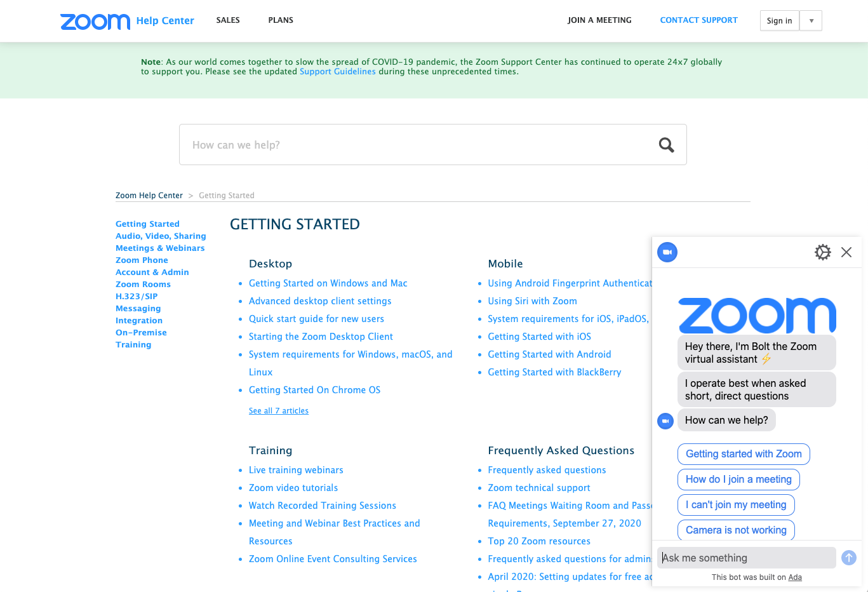This screenshot has width=868, height=592.
Task: Open the Sign in dropdown arrow
Action: [x=811, y=20]
